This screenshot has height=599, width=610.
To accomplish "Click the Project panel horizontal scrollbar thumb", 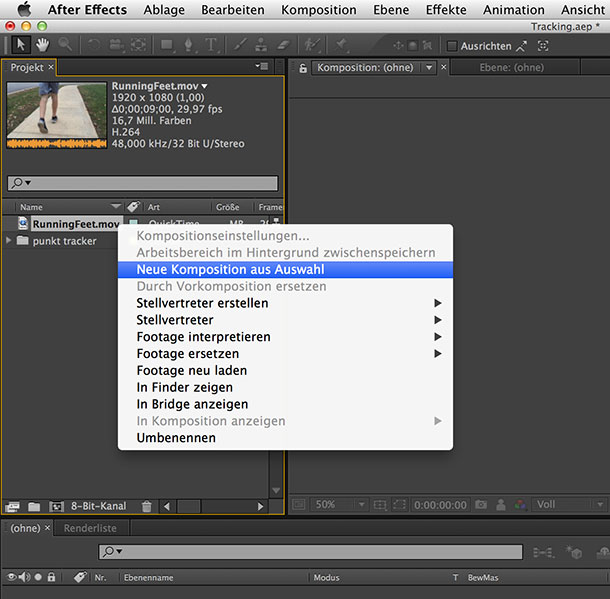I will click(x=189, y=506).
